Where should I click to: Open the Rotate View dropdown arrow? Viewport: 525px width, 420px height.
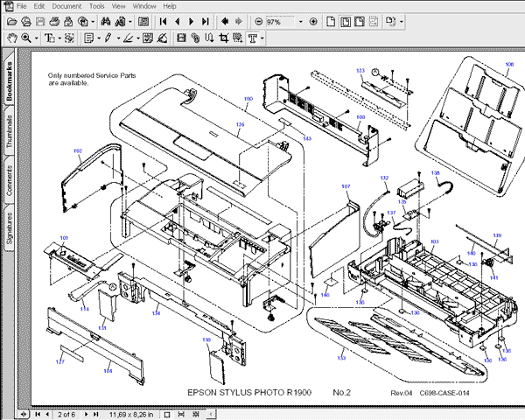click(401, 22)
